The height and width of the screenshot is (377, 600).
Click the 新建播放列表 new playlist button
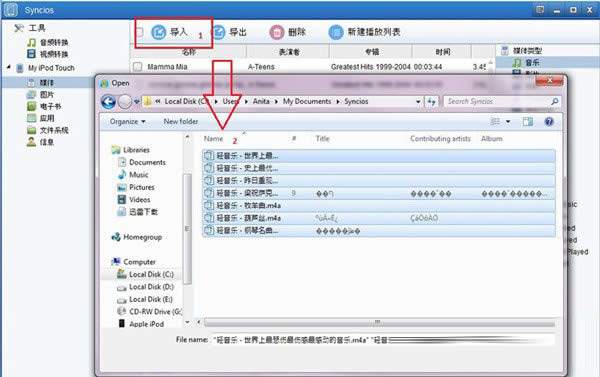pos(365,32)
